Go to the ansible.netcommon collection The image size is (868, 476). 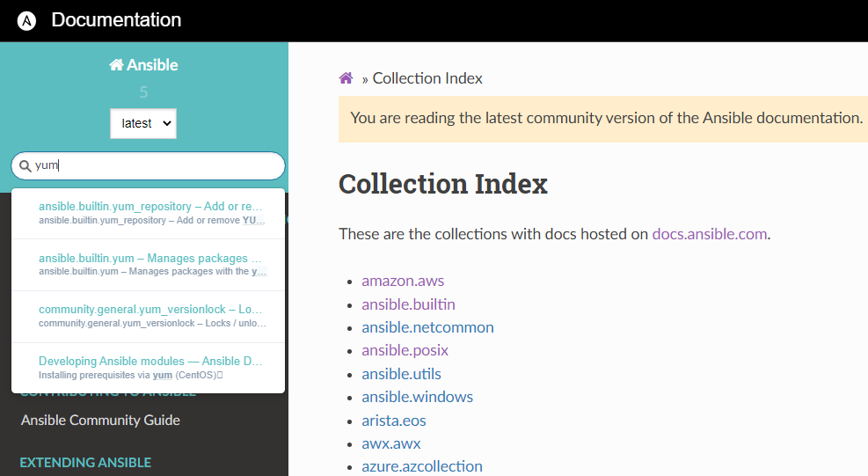427,327
